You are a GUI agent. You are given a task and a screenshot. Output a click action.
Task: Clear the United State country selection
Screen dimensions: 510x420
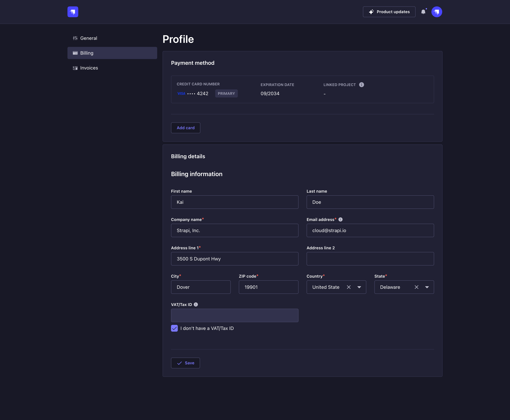tap(349, 287)
